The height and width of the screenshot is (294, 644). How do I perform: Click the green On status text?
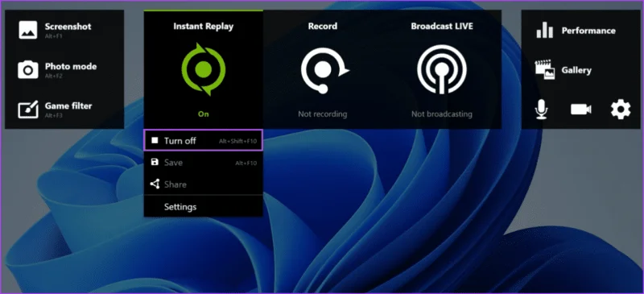coord(204,114)
